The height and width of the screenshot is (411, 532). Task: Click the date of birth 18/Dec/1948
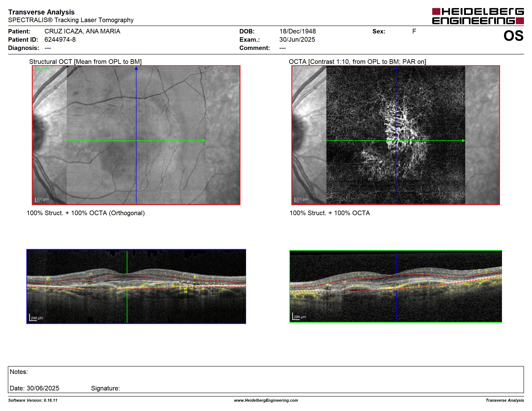297,31
